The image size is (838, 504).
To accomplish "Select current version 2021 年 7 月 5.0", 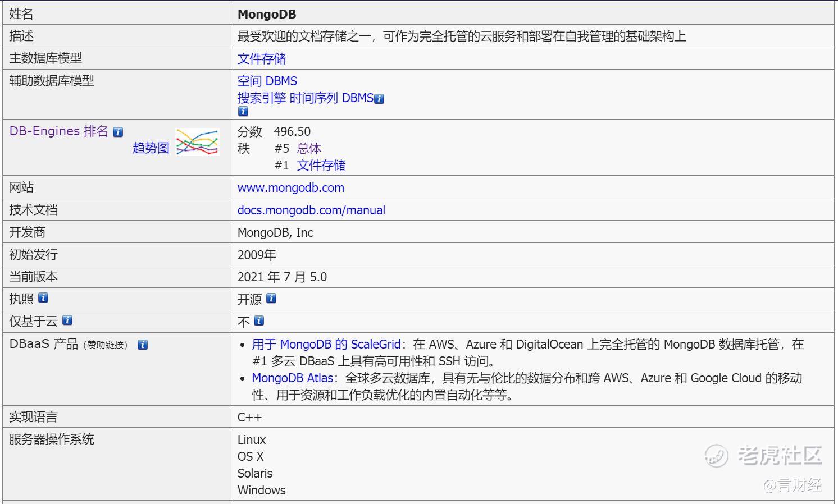I will pyautogui.click(x=282, y=277).
